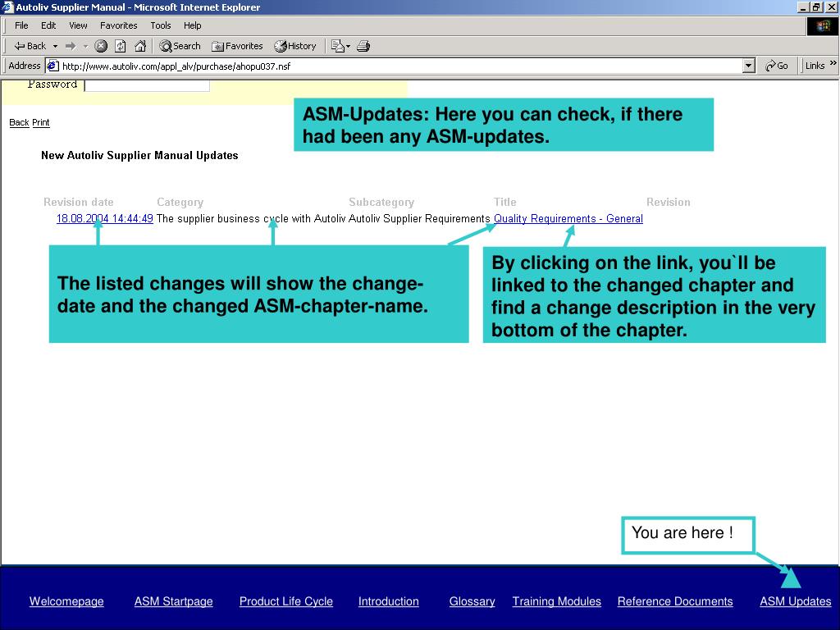The width and height of the screenshot is (840, 630).
Task: Click the Back link on page
Action: pos(19,122)
